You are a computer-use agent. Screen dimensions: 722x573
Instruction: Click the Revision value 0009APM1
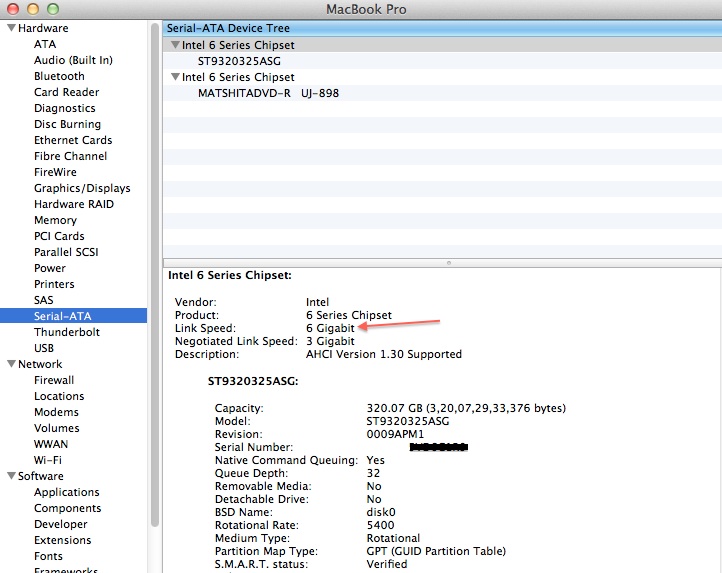coord(395,434)
